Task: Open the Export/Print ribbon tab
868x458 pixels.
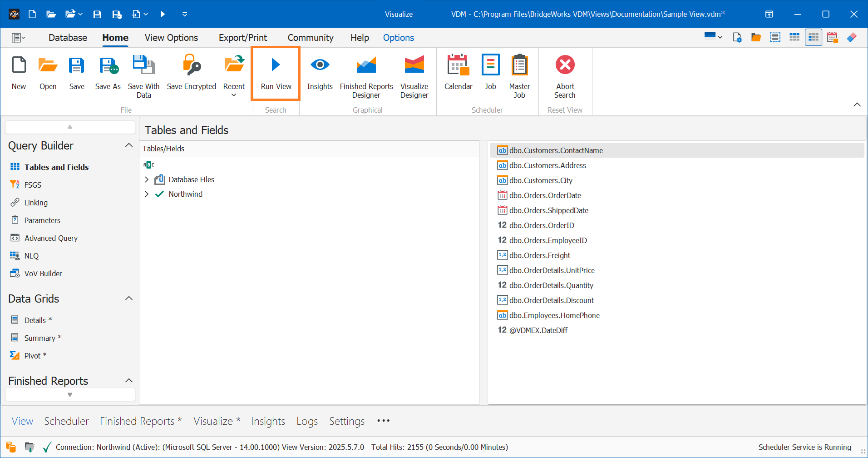Action: click(242, 38)
